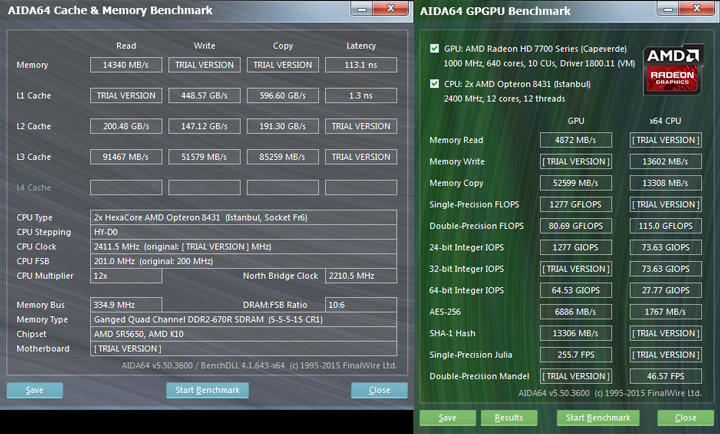The width and height of the screenshot is (720, 434).
Task: Click GPU Memory Copy value 52599 MB/s
Action: 576,183
